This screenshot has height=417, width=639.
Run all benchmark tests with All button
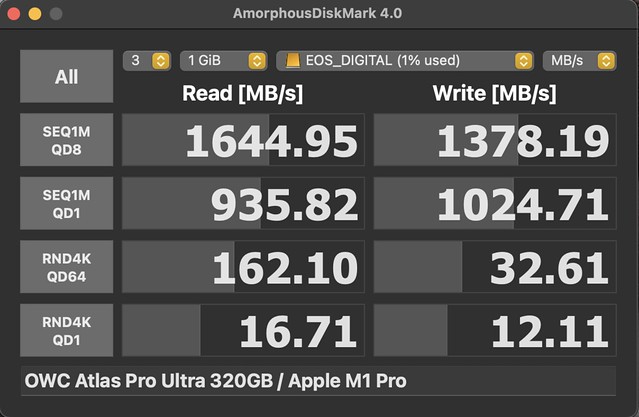click(x=66, y=77)
